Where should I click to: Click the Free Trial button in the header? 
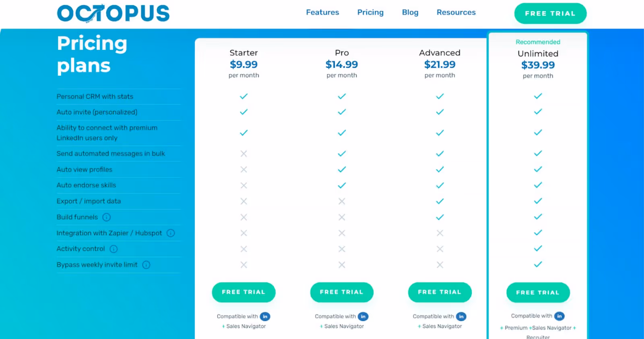550,13
